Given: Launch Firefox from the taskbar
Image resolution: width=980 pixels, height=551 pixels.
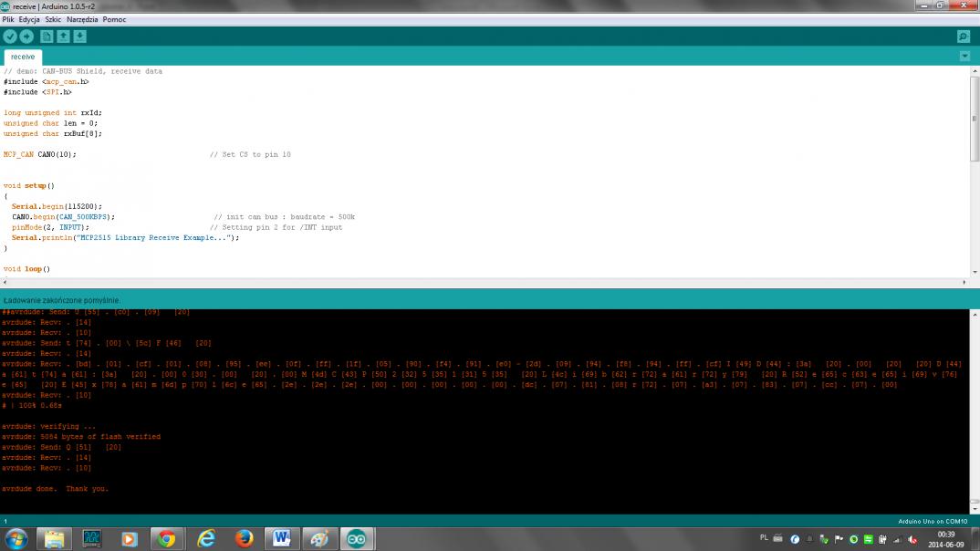Looking at the screenshot, I should point(244,538).
